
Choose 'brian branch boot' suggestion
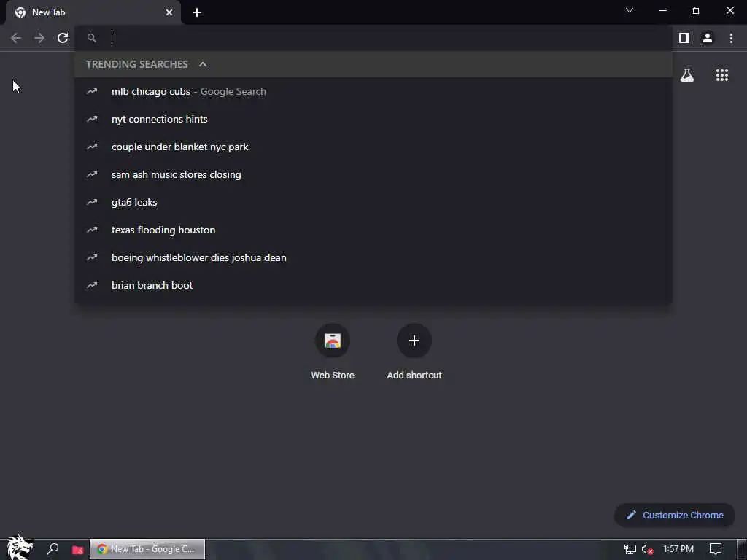pyautogui.click(x=373, y=285)
